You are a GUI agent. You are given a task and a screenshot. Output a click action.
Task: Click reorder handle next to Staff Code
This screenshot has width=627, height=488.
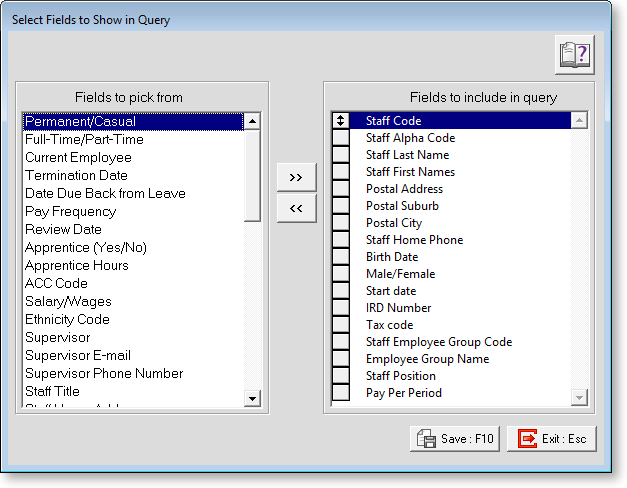click(x=341, y=121)
